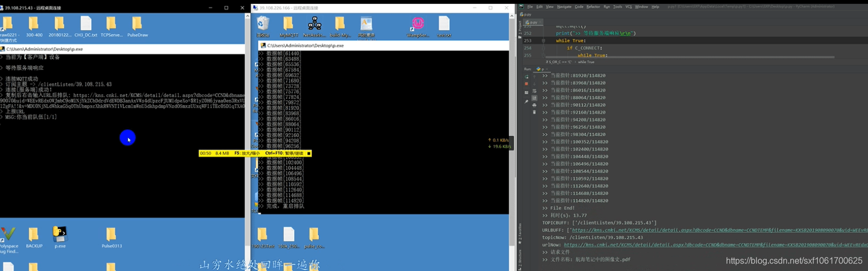Click the rerun icon in PyCharm Run panel
This screenshot has height=271, width=868.
pos(527,76)
